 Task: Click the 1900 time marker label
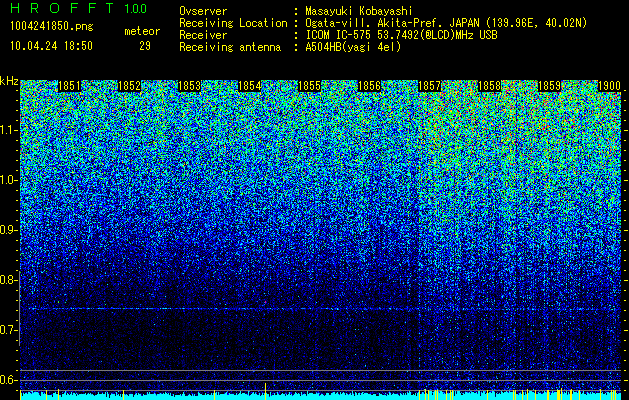[609, 86]
